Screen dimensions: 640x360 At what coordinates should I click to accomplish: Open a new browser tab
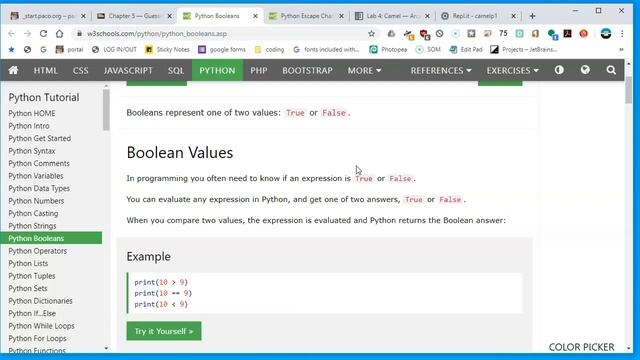point(532,16)
